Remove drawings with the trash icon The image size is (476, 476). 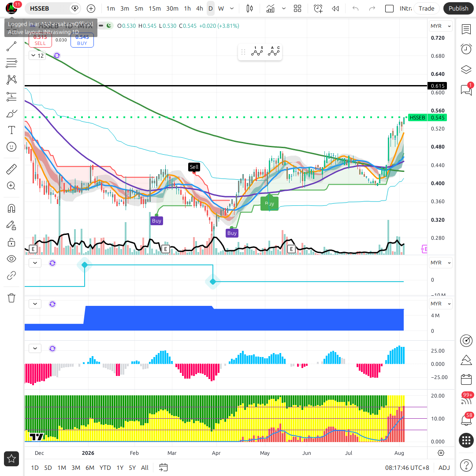point(11,298)
